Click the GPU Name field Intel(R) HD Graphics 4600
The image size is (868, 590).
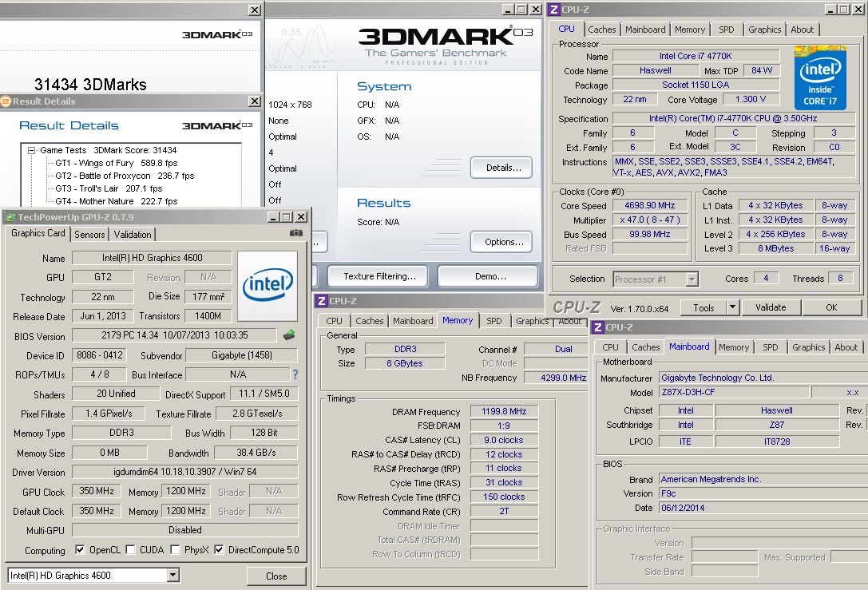click(x=153, y=257)
